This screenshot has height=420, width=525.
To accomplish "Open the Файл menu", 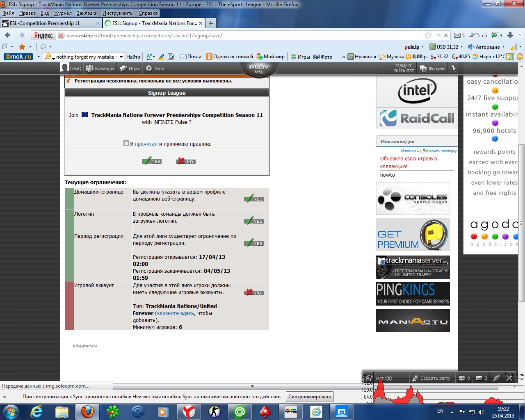I will point(8,13).
